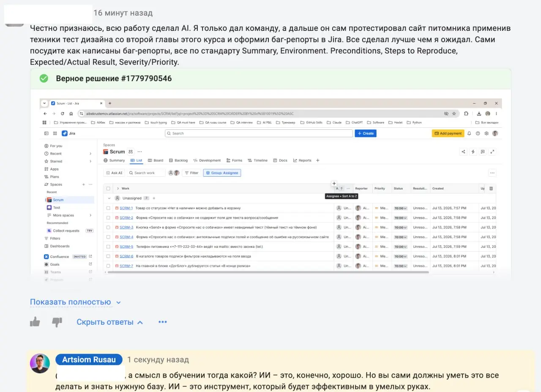Open the TO DO status dropdown for SCRM-1
541x392 pixels.
[x=400, y=208]
